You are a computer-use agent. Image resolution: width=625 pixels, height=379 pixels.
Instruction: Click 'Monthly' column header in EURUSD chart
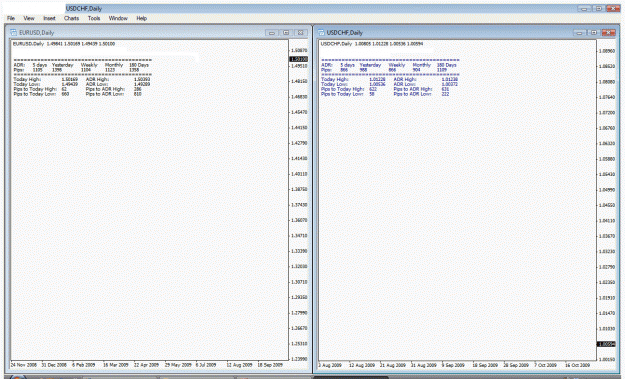114,65
